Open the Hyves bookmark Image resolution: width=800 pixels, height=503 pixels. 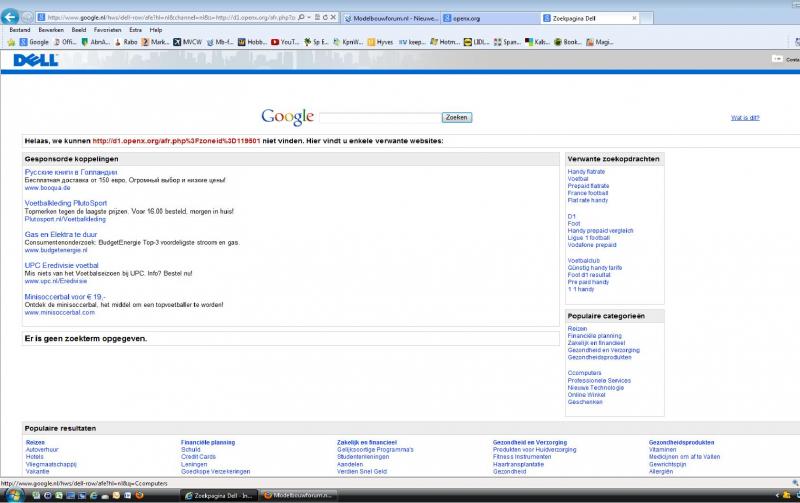click(381, 42)
